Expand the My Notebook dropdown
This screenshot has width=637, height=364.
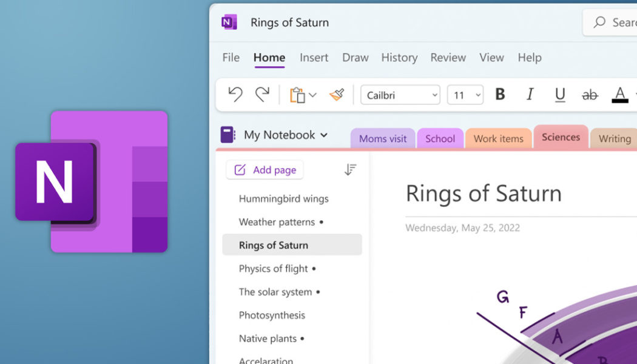click(325, 135)
